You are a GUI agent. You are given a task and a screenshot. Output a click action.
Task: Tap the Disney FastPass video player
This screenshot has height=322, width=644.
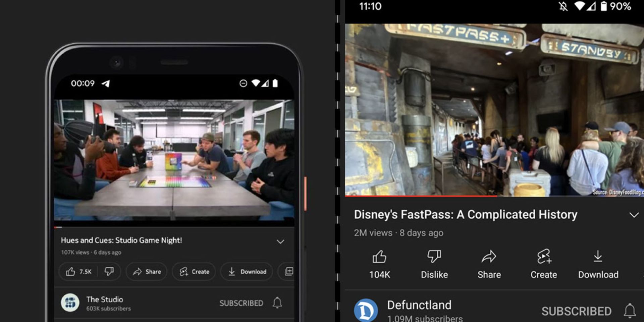494,109
